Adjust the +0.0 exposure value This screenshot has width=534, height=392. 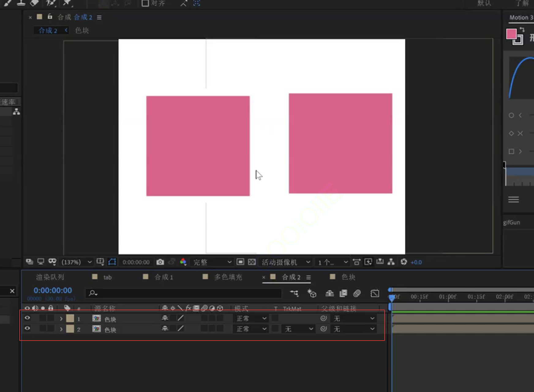point(416,262)
